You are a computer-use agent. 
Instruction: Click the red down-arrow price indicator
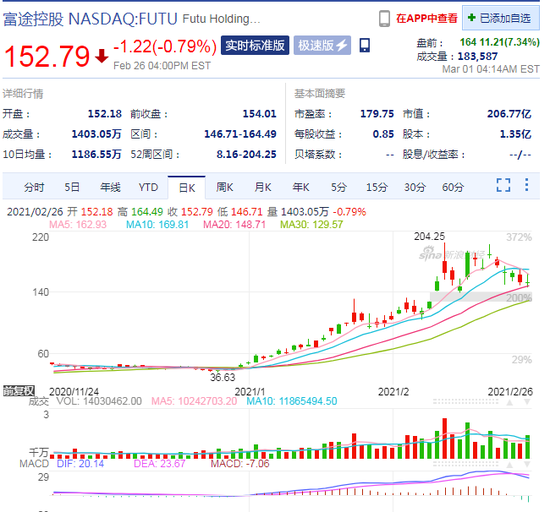[102, 56]
